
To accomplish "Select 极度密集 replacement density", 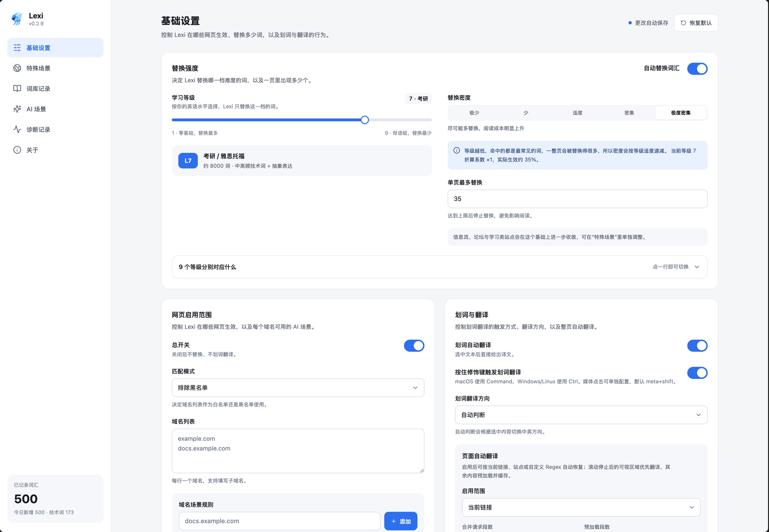I will (x=681, y=113).
